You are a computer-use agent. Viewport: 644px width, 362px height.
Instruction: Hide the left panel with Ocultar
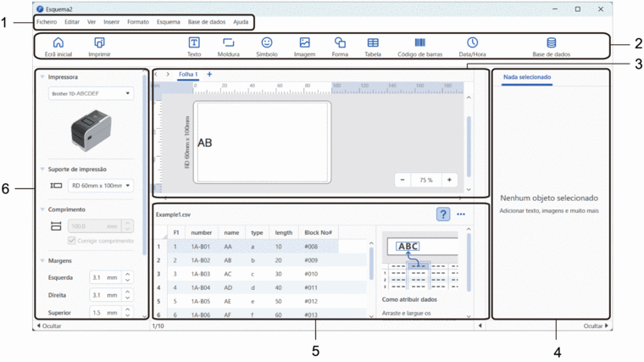point(49,326)
